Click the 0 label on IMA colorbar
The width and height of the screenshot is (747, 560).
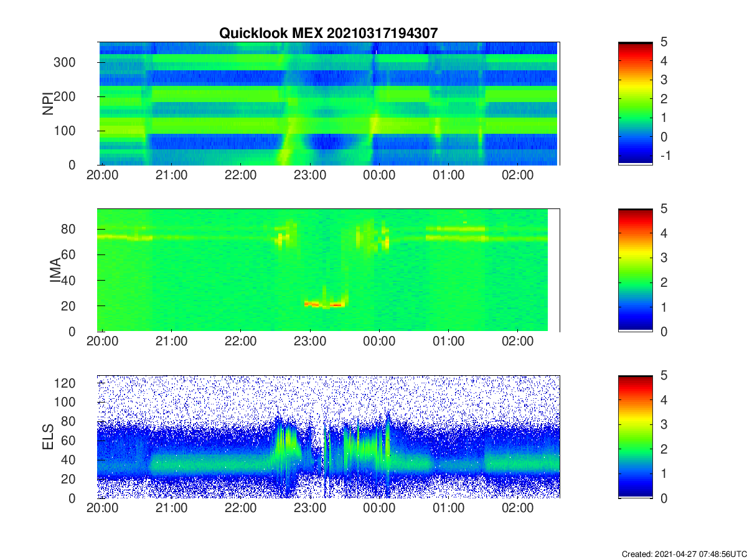(x=663, y=332)
